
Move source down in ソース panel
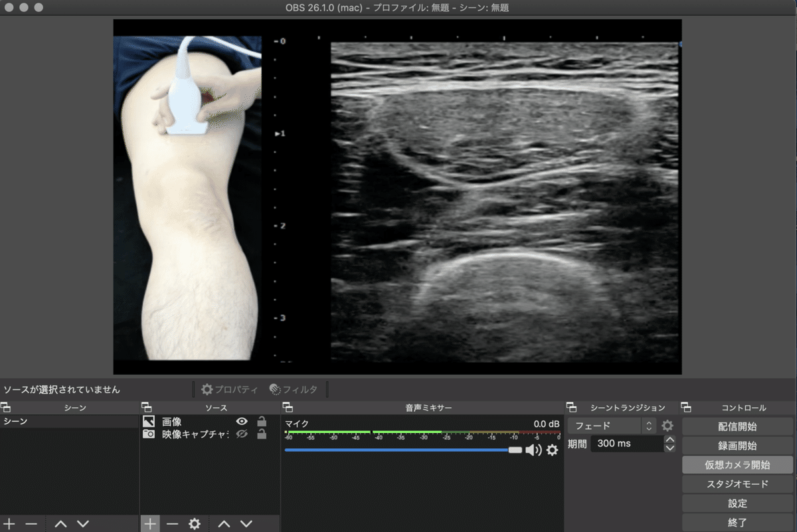click(x=246, y=524)
